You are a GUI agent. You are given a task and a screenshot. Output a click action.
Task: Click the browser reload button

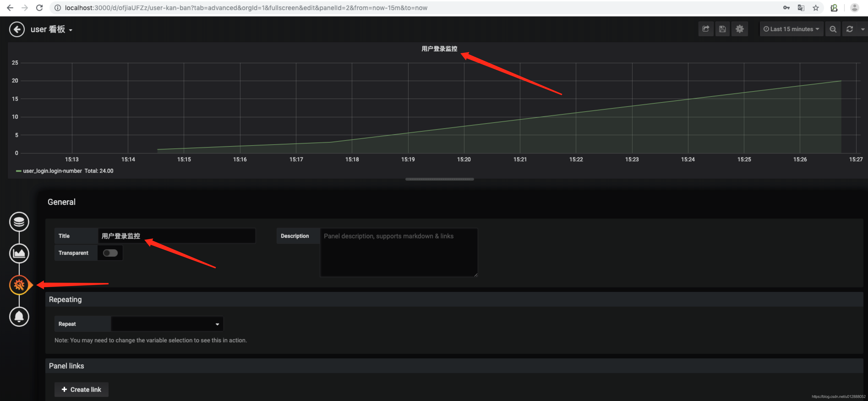click(39, 8)
